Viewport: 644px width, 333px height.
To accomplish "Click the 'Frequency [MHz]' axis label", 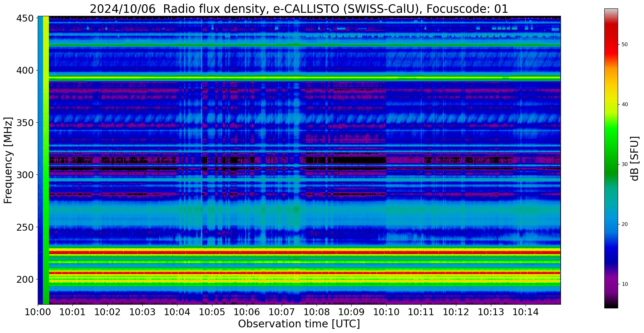I will (x=8, y=160).
